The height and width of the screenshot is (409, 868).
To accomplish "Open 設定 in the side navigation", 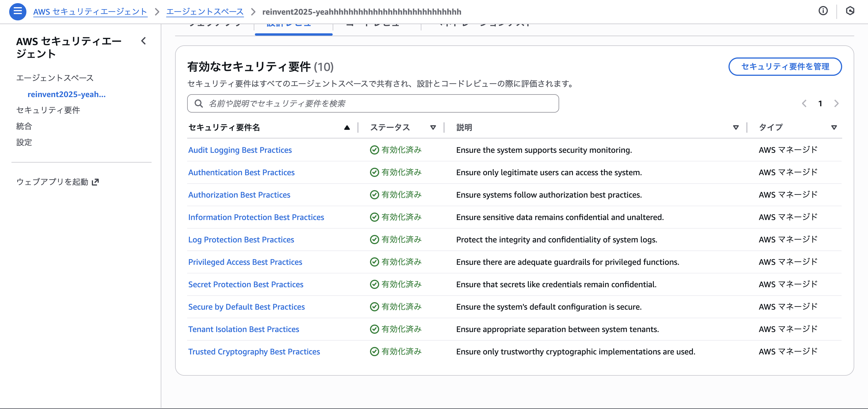I will [24, 142].
